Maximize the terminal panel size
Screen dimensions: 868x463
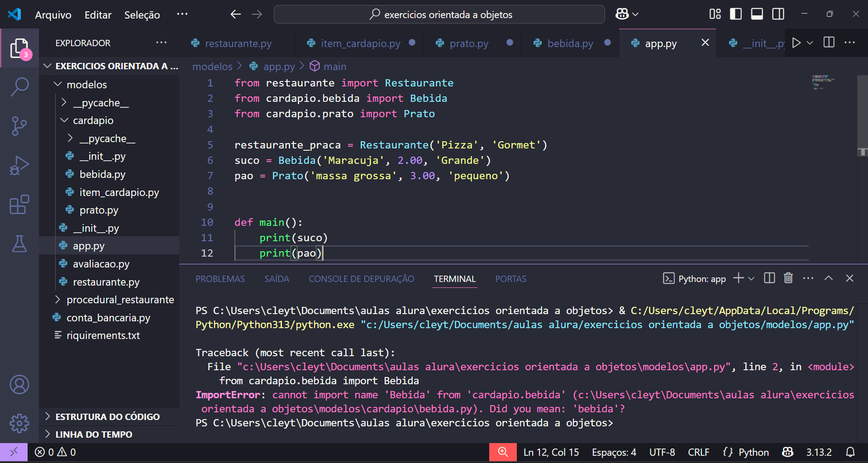point(829,278)
